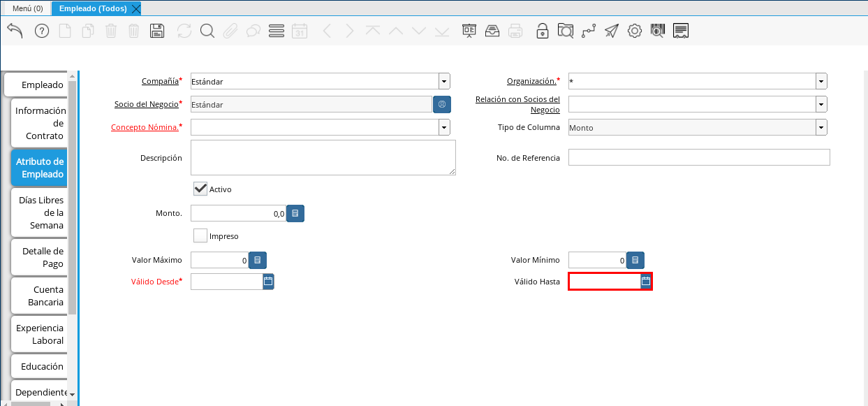Viewport: 868px width, 406px height.
Task: Click the print icon
Action: (x=515, y=31)
